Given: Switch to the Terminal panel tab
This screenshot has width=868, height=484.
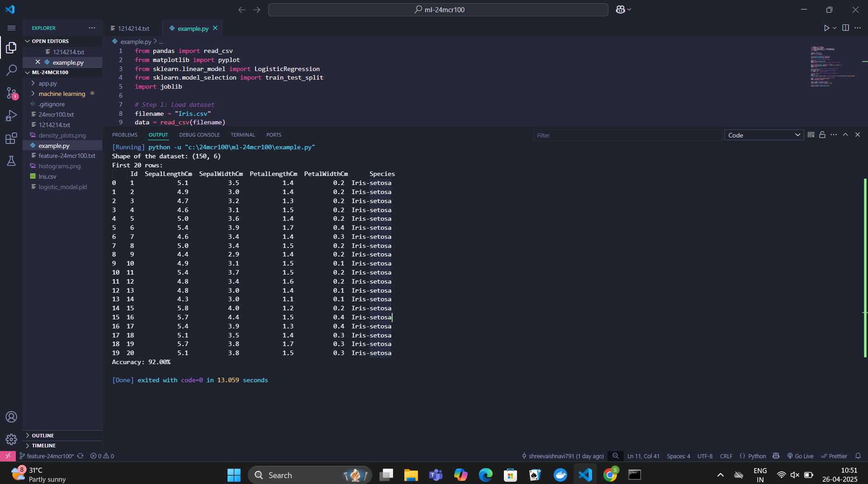Looking at the screenshot, I should point(243,135).
